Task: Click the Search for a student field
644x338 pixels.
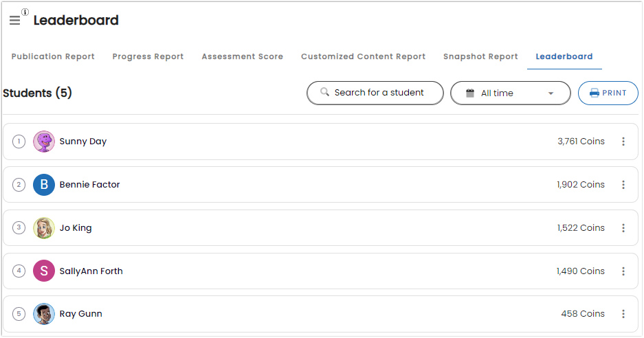Action: coord(375,93)
